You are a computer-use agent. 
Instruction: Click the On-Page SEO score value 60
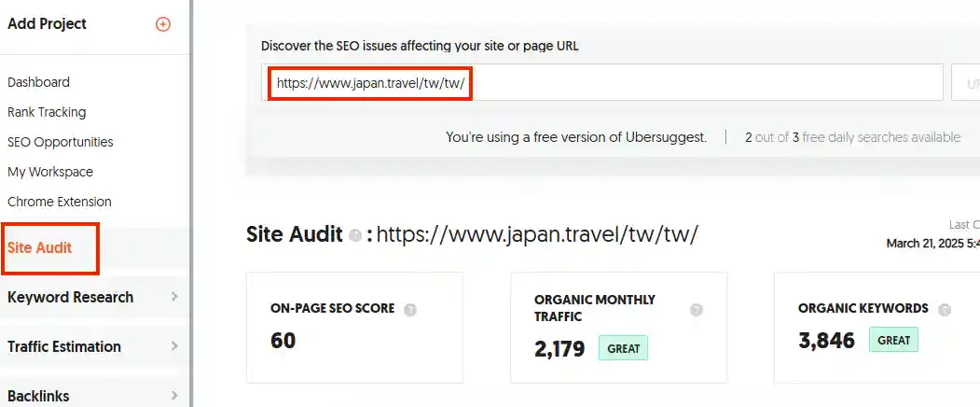283,341
